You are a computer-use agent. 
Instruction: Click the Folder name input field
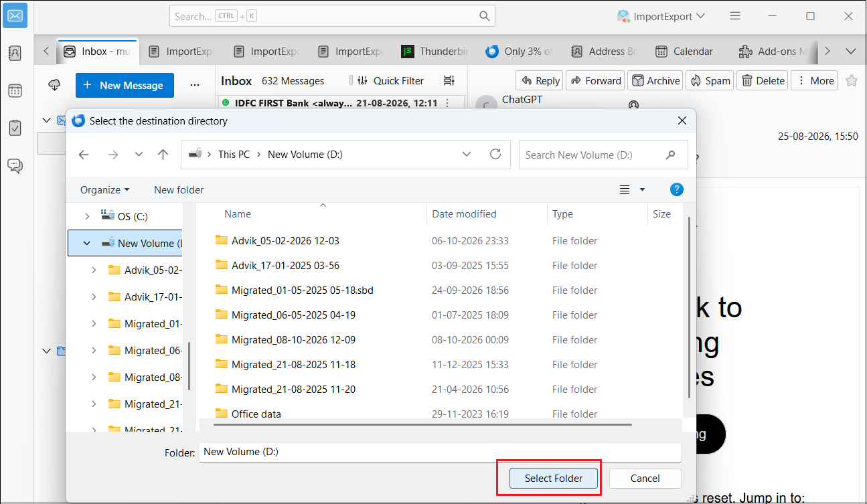pyautogui.click(x=440, y=452)
